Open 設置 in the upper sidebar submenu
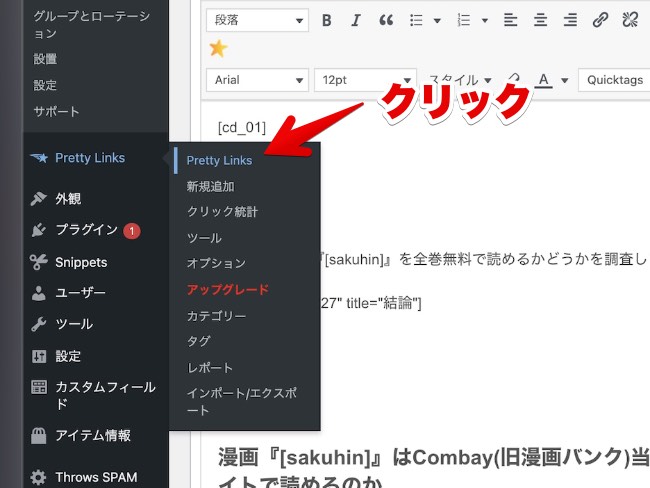This screenshot has height=488, width=650. coord(45,59)
